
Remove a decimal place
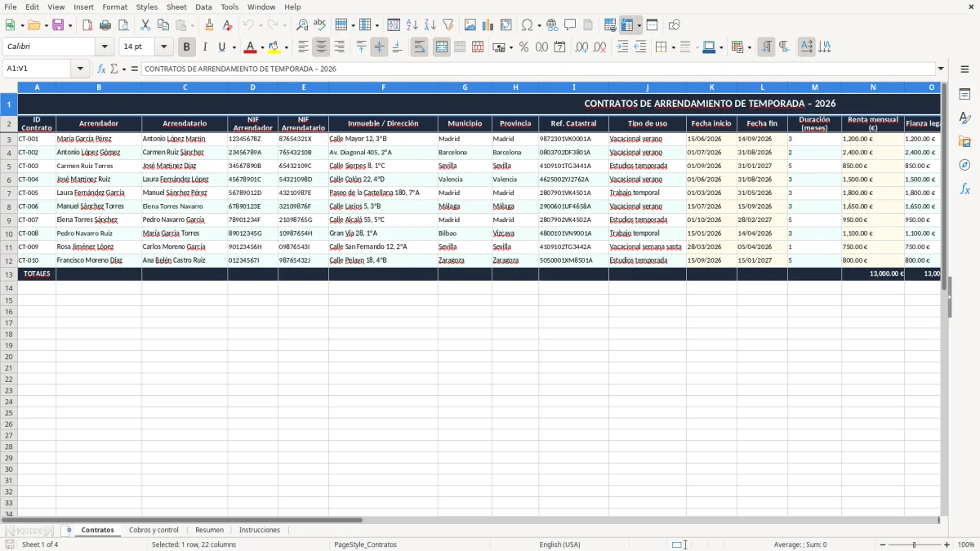pos(599,47)
